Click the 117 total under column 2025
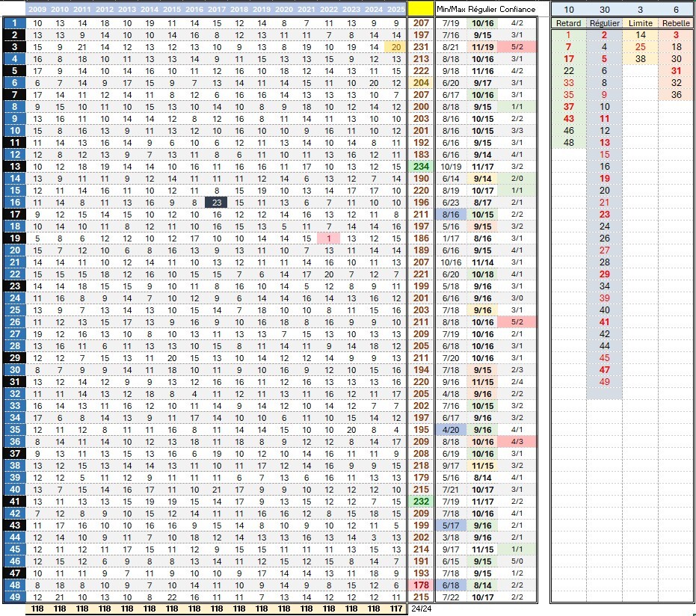696x616 pixels. (x=395, y=609)
